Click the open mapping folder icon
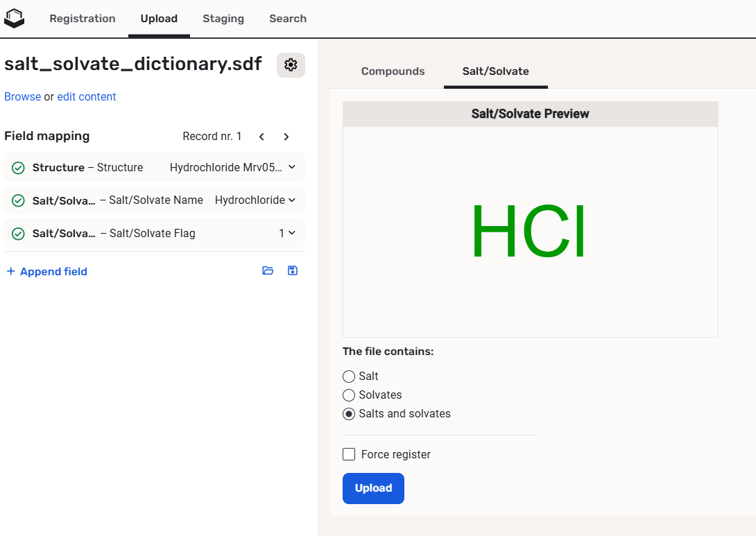Viewport: 756px width, 536px height. tap(268, 270)
